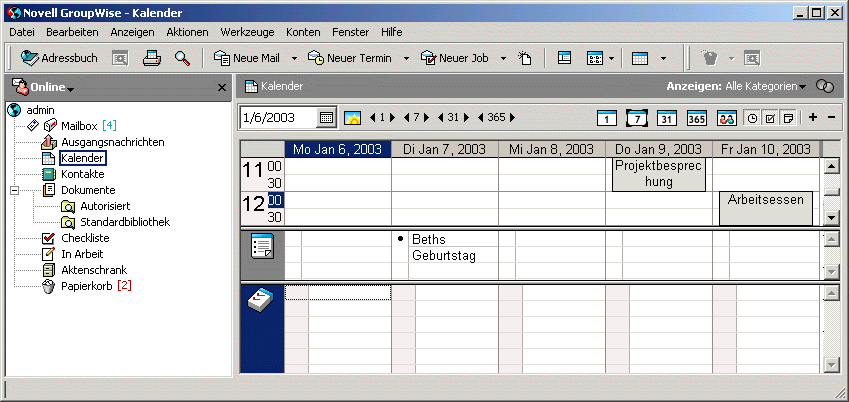Collapse the Dokumente tree node
This screenshot has width=849, height=402.
[x=15, y=190]
